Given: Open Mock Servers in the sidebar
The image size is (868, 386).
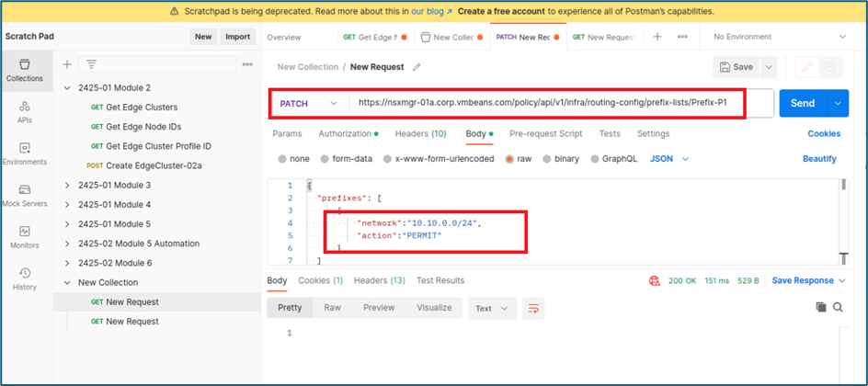Looking at the screenshot, I should (x=25, y=194).
